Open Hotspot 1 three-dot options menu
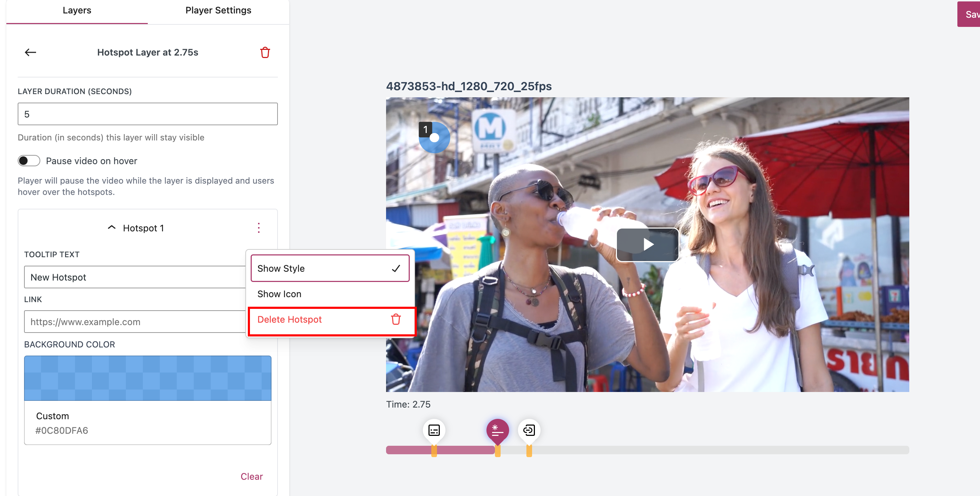 click(x=259, y=228)
